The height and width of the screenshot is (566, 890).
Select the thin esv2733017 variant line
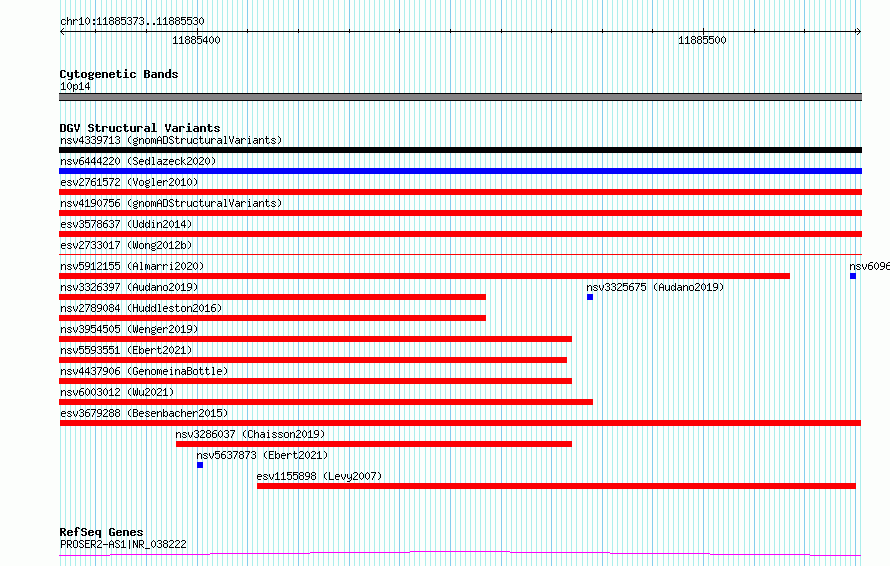pos(460,255)
